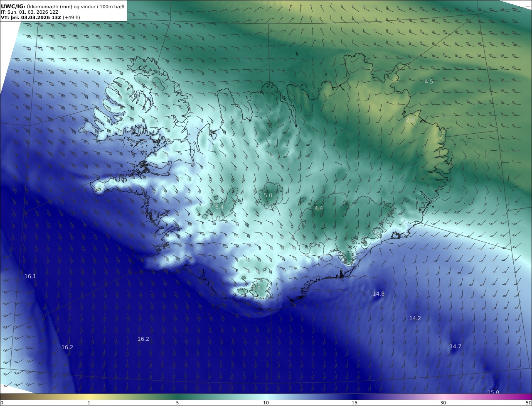Viewport: 532px width, 406px height.
Task: Click the colorbar tick label 1
Action: point(89,403)
